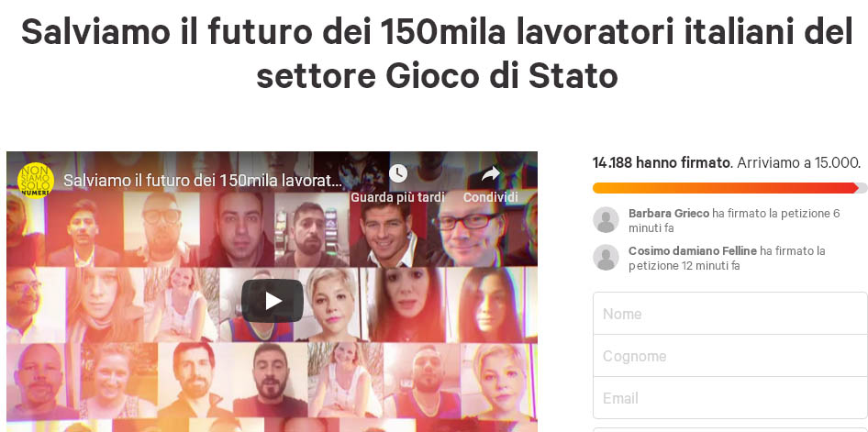
Task: Play the embedded YouTube video
Action: [x=273, y=300]
